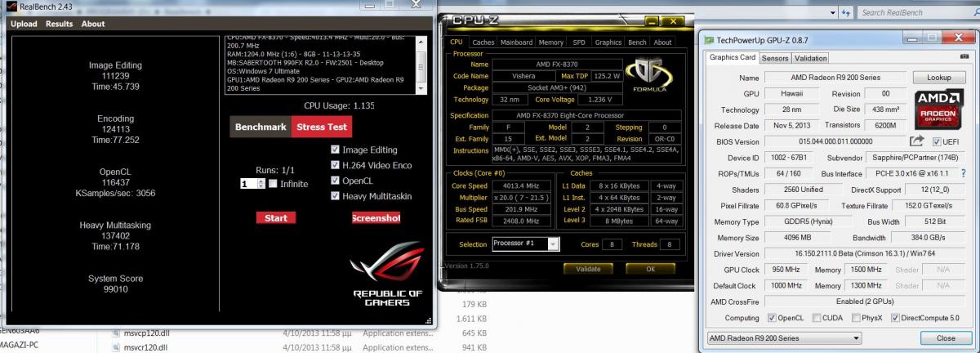Click the Encoding 124113 score text
Image resolution: width=980 pixels, height=353 pixels.
pyautogui.click(x=114, y=129)
